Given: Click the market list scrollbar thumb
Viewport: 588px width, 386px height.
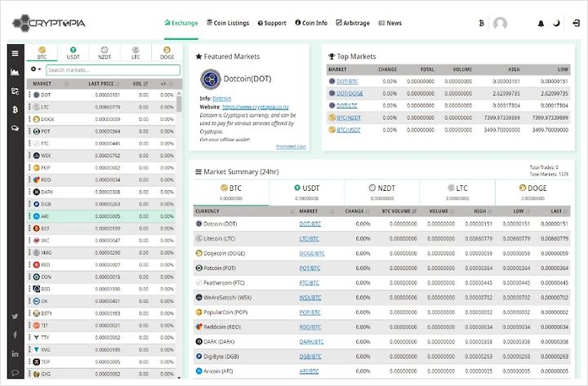Looking at the screenshot, I should point(179,104).
